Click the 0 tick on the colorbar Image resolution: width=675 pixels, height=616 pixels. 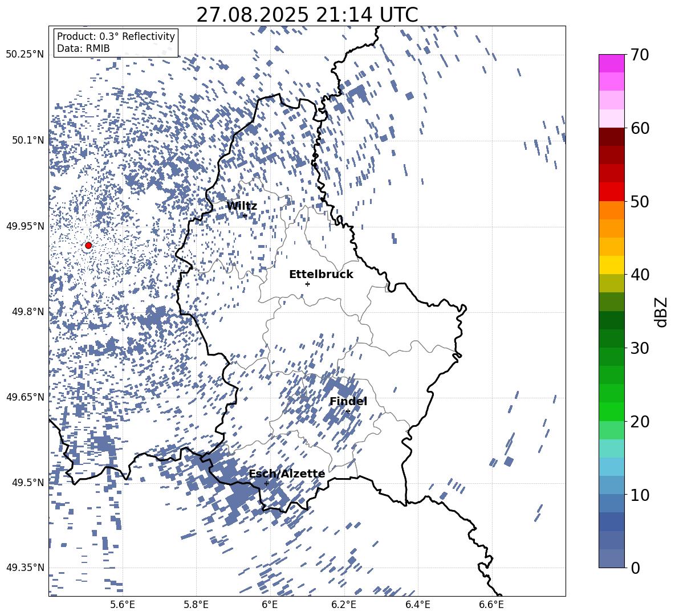(635, 568)
